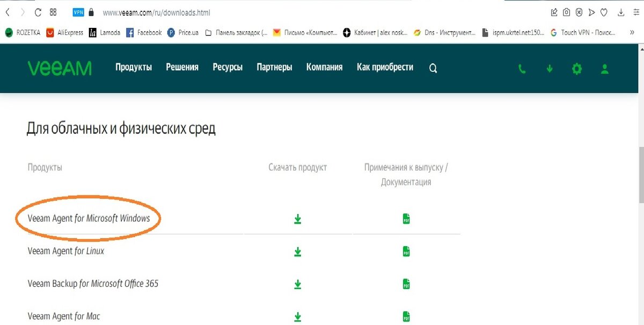This screenshot has width=644, height=325.
Task: Open the Touch VPN - Поиск bookmark
Action: click(583, 33)
